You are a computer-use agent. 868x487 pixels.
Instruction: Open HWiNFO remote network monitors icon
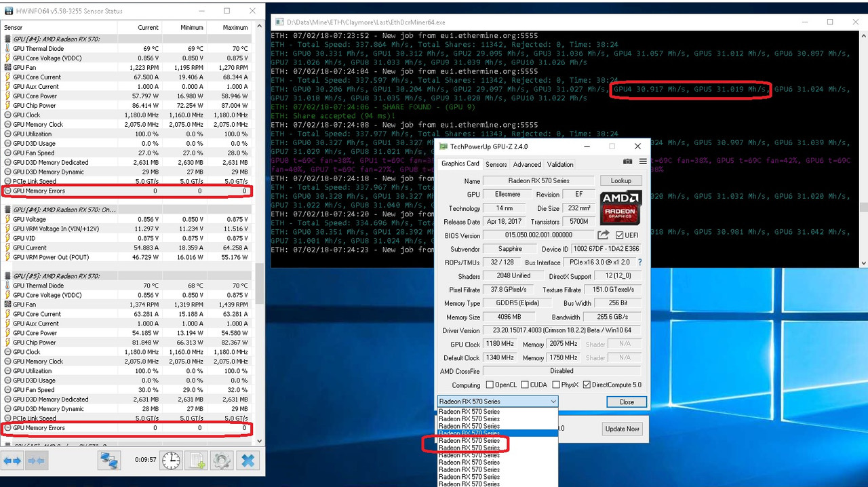[109, 461]
